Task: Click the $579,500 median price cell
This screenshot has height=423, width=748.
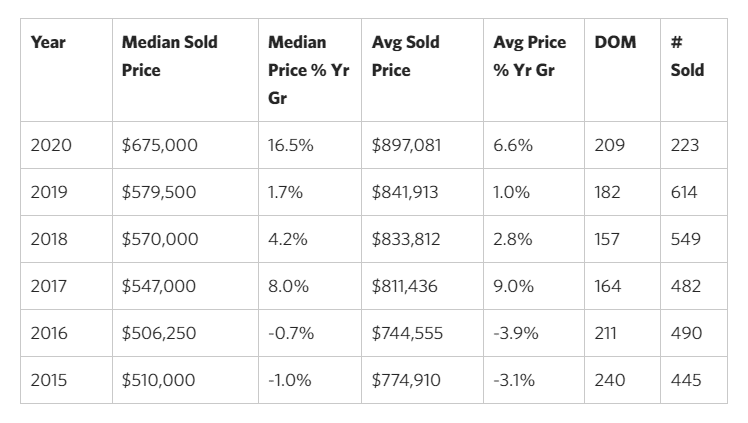Action: pos(160,192)
